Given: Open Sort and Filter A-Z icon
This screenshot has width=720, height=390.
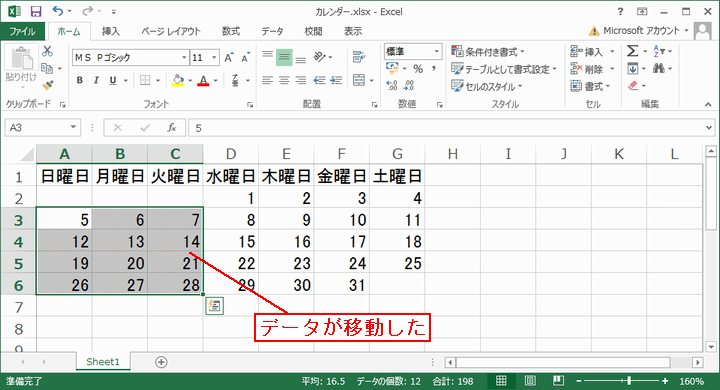Looking at the screenshot, I should 659,51.
